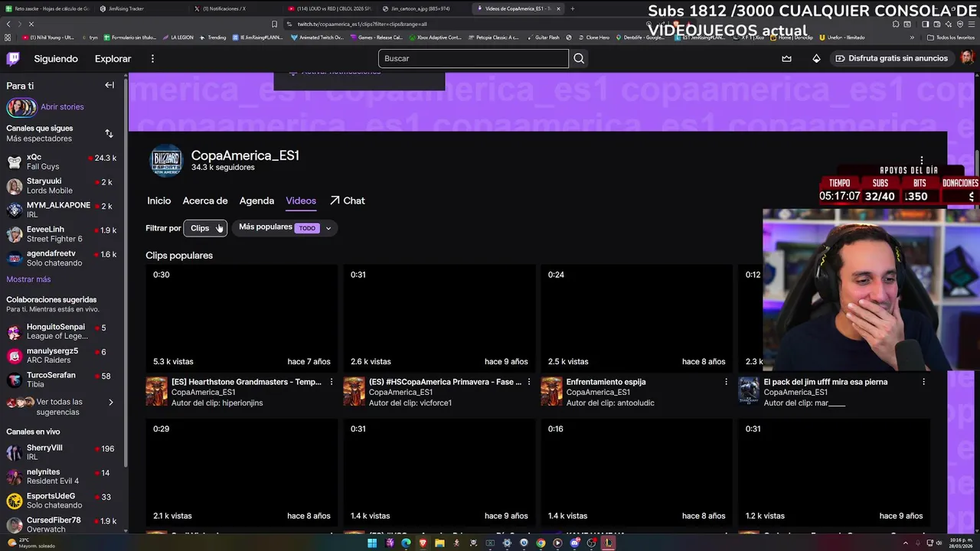Open options for Enfrentamiento espija clip
980x551 pixels.
[x=726, y=382]
